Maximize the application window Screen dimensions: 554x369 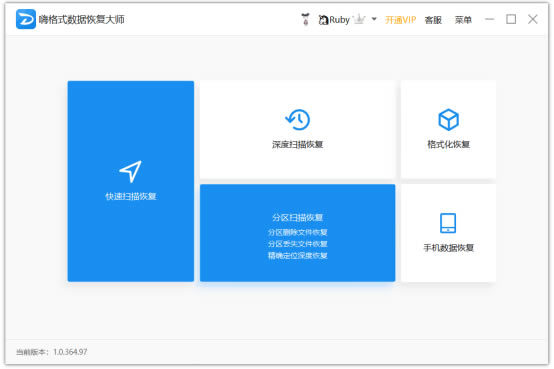[x=511, y=19]
